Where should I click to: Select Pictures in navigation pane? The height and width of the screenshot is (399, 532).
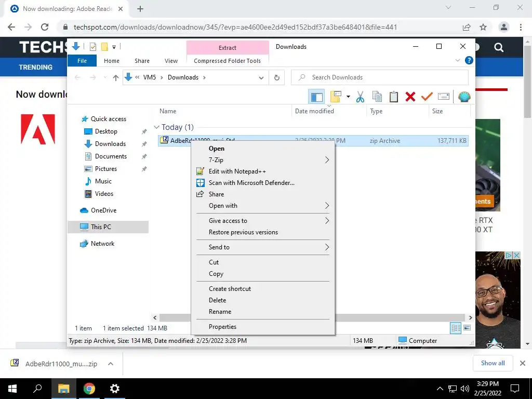tap(106, 169)
